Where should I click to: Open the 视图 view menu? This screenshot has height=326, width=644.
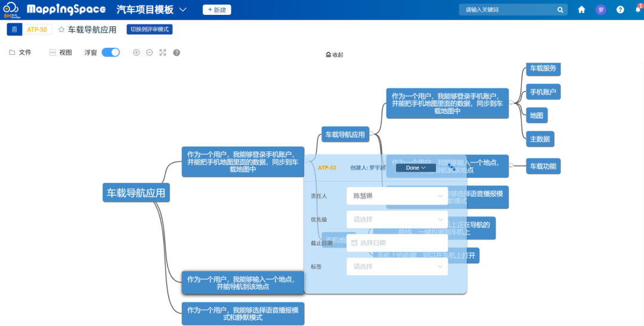[60, 52]
